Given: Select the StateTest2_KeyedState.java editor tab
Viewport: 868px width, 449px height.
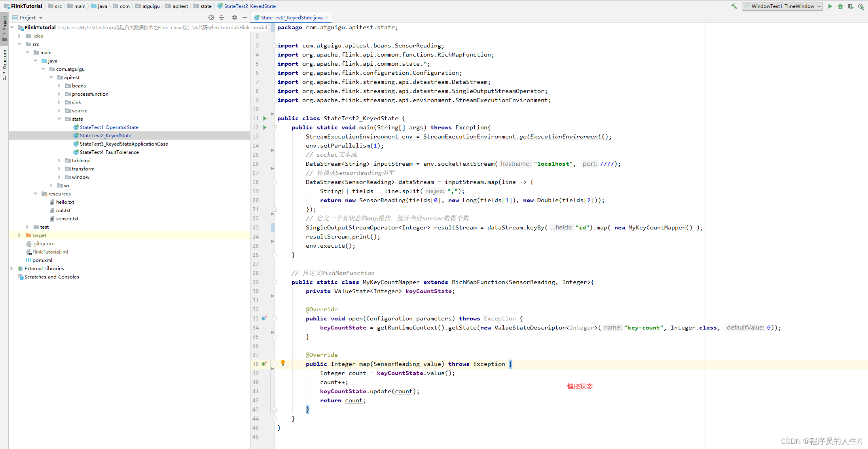Looking at the screenshot, I should click(291, 17).
